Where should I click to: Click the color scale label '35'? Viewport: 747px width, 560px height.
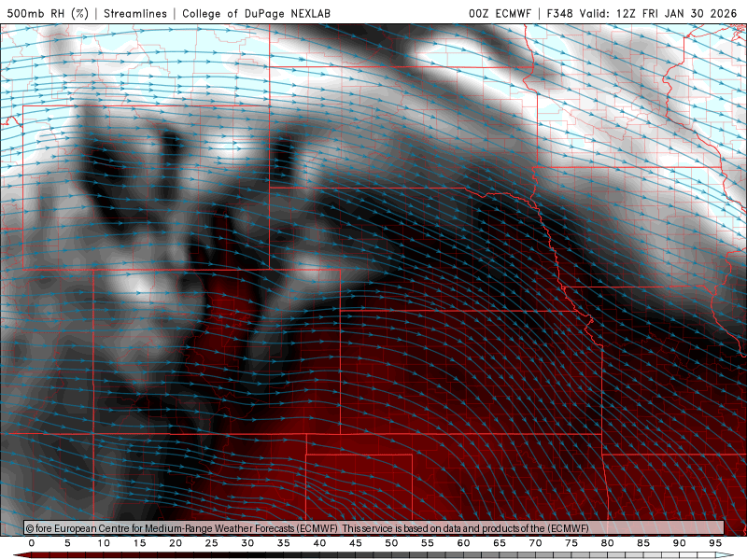pyautogui.click(x=284, y=543)
